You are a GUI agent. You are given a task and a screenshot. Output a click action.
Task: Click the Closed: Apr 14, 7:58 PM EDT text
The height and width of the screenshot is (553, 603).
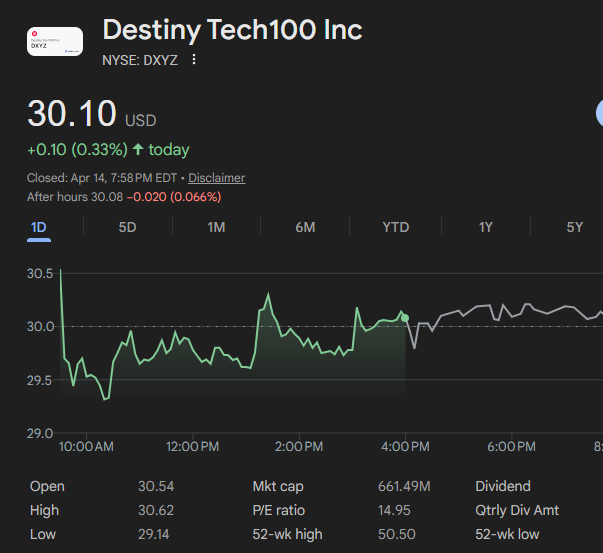[102, 178]
